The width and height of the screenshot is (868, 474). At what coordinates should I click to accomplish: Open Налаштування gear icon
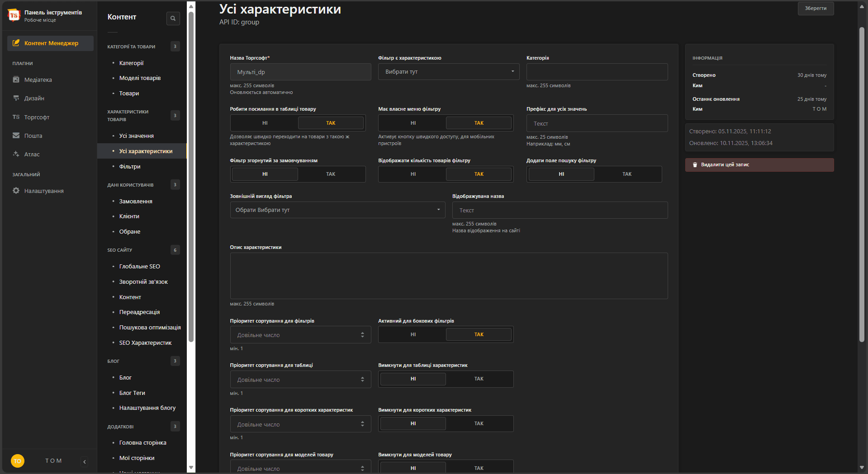(16, 191)
